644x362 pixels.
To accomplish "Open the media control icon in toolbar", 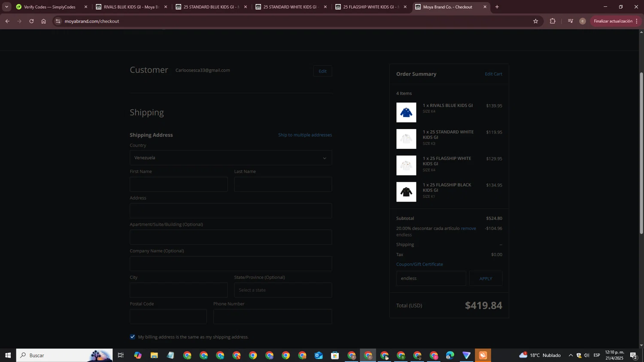I will click(570, 21).
